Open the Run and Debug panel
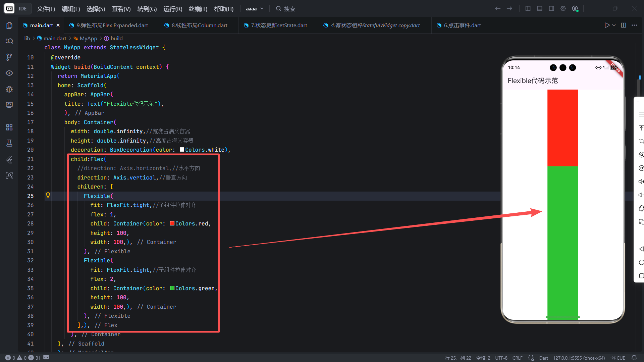Image resolution: width=644 pixels, height=362 pixels. [x=9, y=89]
